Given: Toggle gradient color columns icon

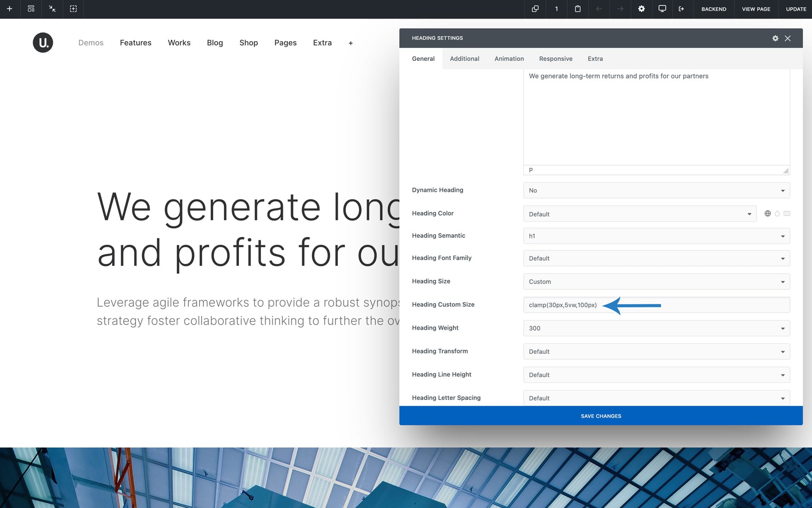Looking at the screenshot, I should pyautogui.click(x=787, y=214).
